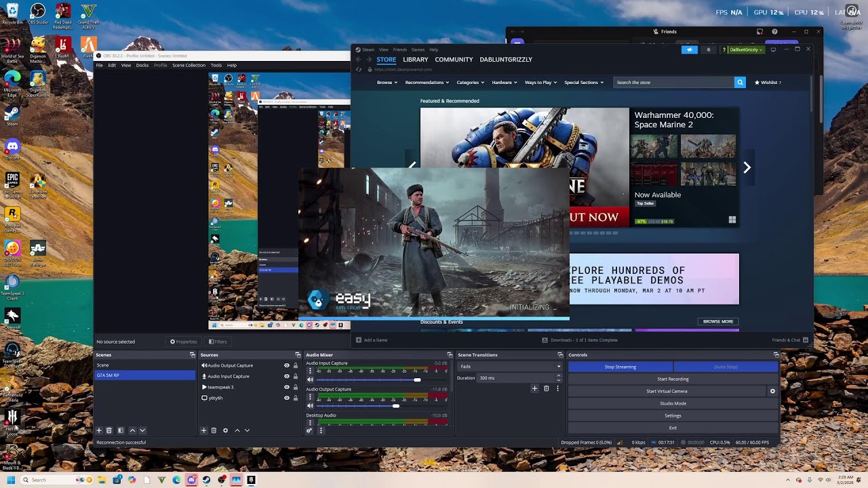Open source properties gear in Sources toolbar
The image size is (868, 488).
[x=225, y=430]
